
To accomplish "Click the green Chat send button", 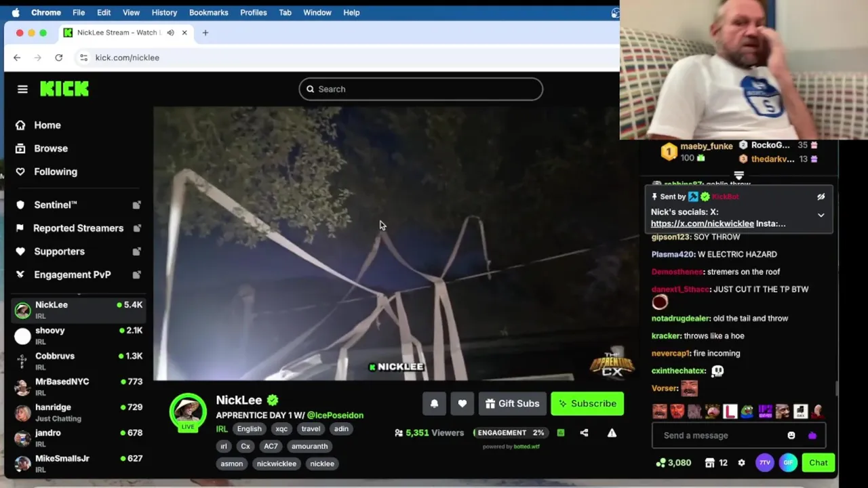I will click(818, 463).
